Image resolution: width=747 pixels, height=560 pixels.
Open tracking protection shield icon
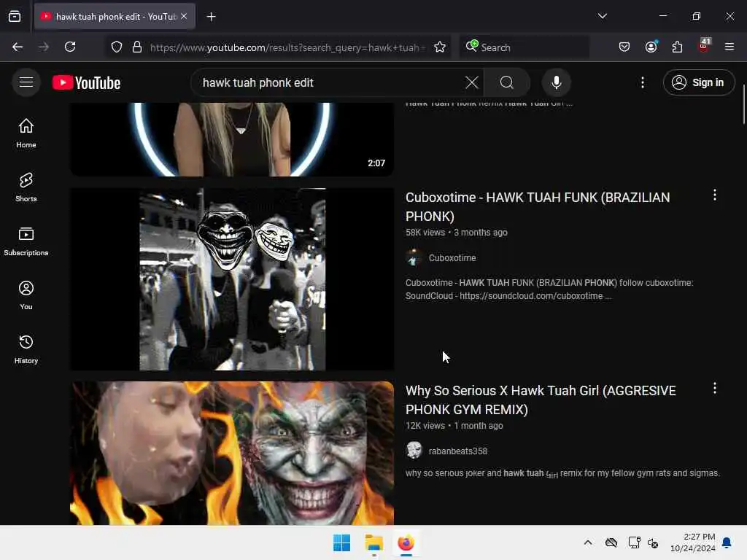(117, 47)
